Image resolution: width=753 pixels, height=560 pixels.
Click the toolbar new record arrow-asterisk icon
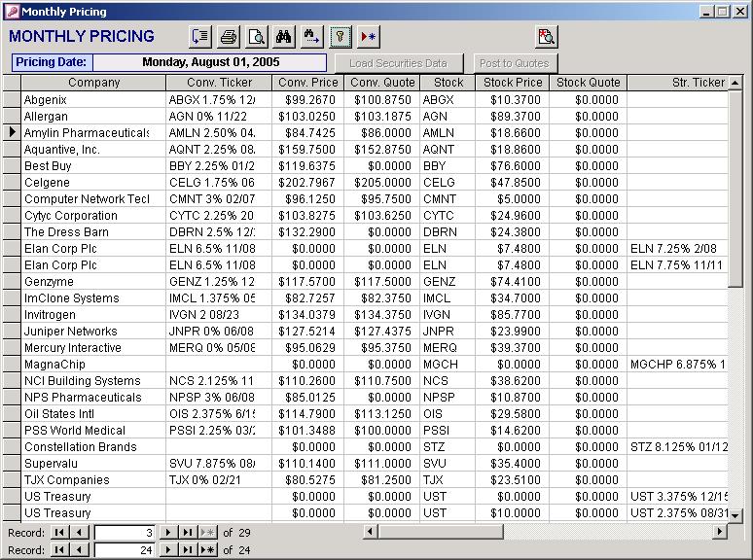click(x=369, y=37)
